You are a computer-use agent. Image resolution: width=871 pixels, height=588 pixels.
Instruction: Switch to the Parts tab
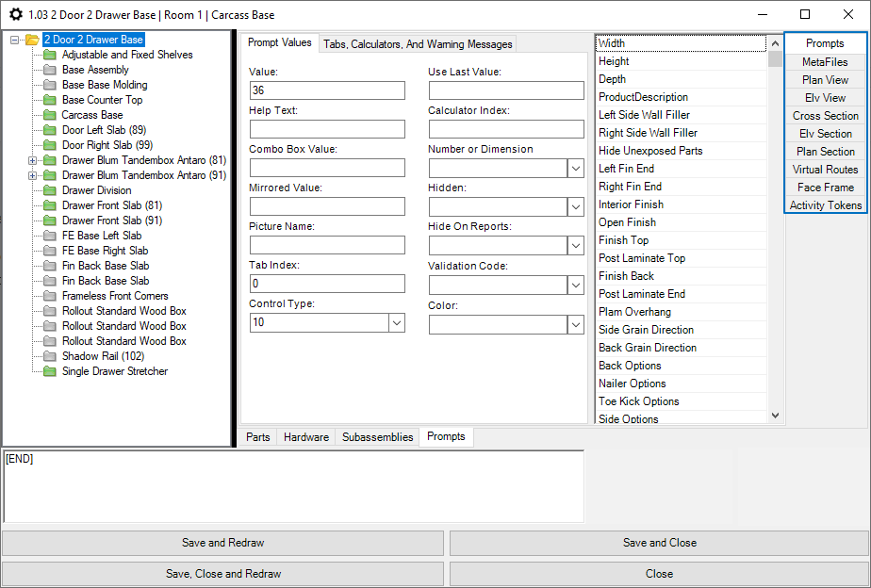257,437
